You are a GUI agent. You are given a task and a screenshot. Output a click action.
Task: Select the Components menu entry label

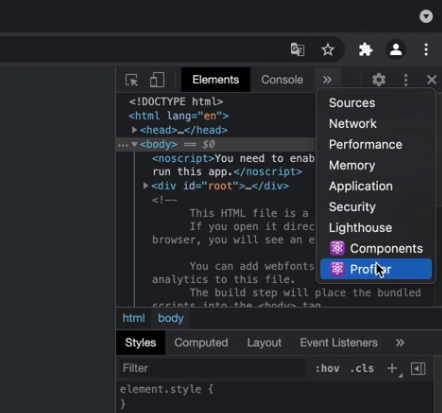click(x=386, y=249)
